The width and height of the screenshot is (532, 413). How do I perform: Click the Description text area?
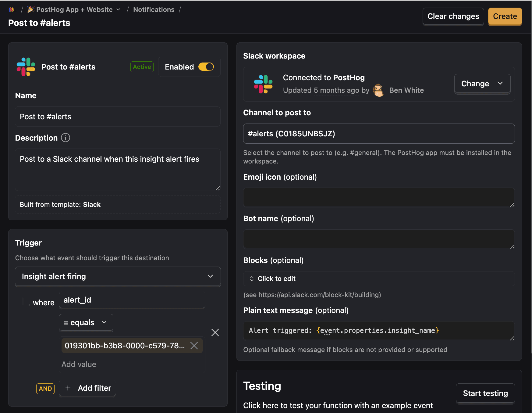(118, 170)
